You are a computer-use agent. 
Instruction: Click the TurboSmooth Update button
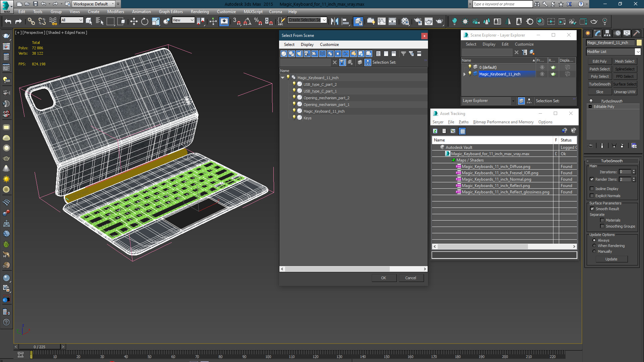pos(611,259)
